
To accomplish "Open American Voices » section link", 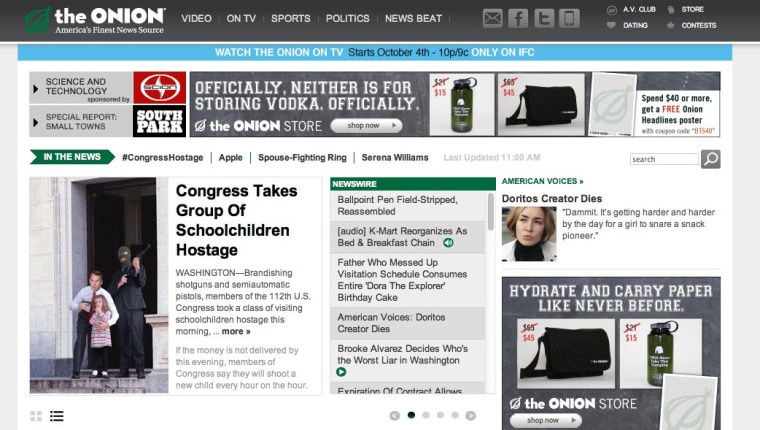I will (542, 181).
